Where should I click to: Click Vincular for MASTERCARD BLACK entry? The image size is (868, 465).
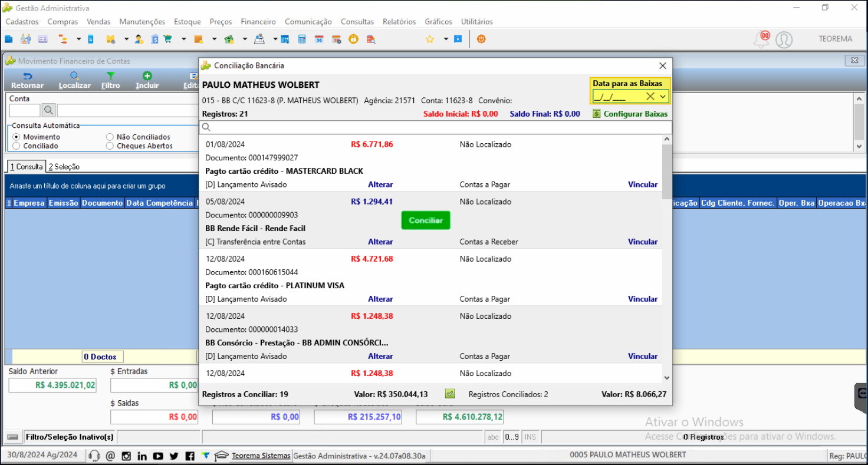click(x=643, y=184)
